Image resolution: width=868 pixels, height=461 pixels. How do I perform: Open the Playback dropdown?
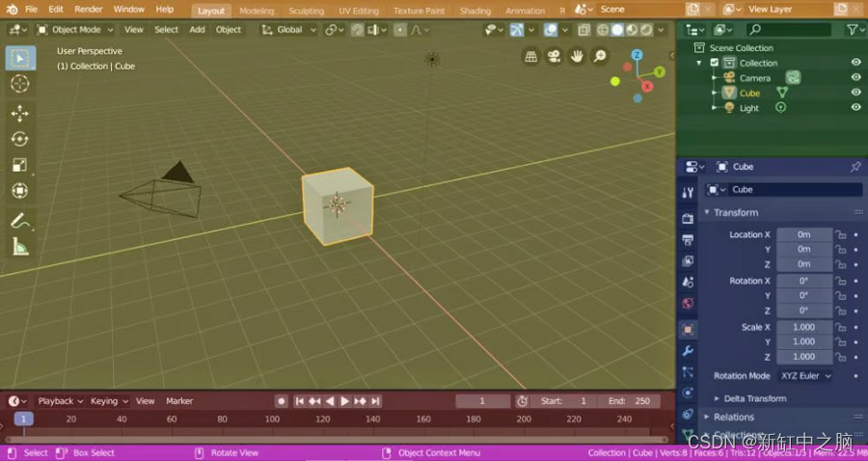point(61,401)
